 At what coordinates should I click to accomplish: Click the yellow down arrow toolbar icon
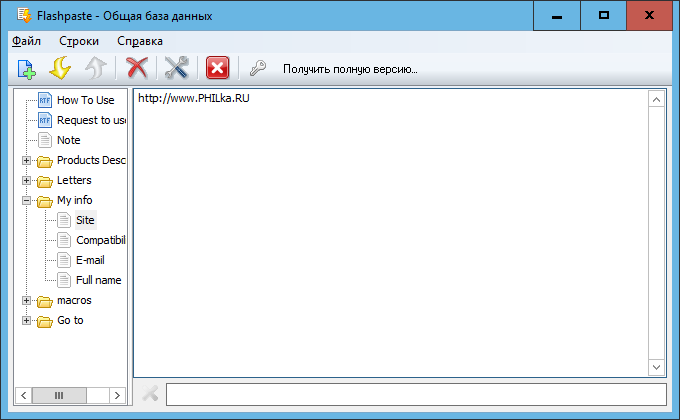(x=60, y=68)
